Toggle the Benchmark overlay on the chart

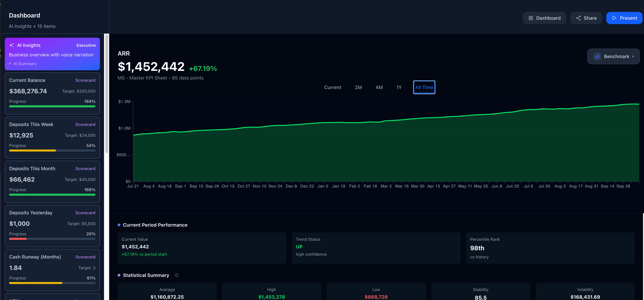pyautogui.click(x=613, y=56)
